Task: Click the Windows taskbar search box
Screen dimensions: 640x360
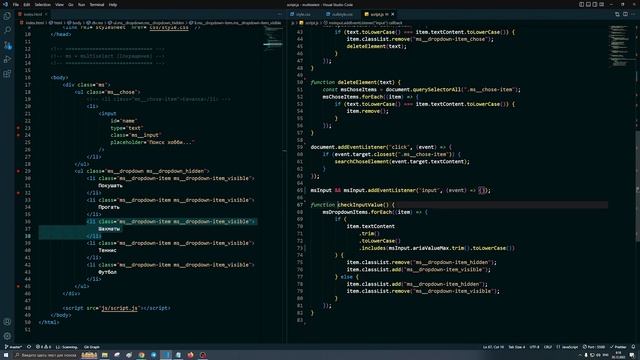Action: 45,355
